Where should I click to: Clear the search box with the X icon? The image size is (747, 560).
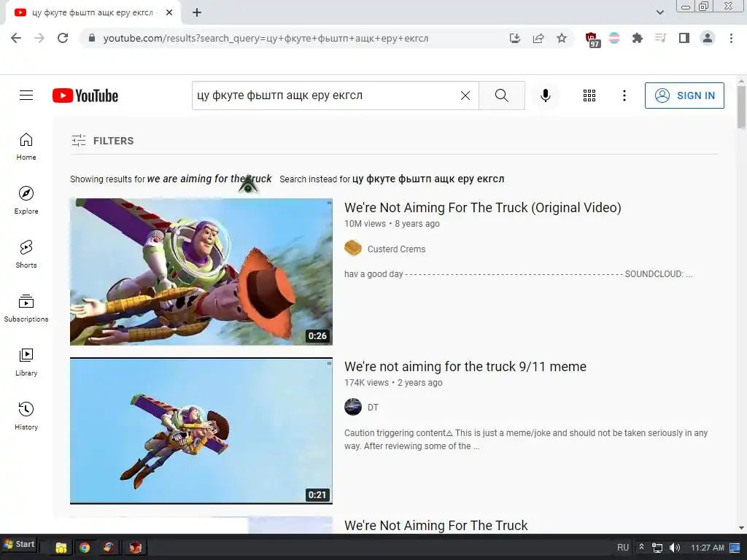click(465, 96)
